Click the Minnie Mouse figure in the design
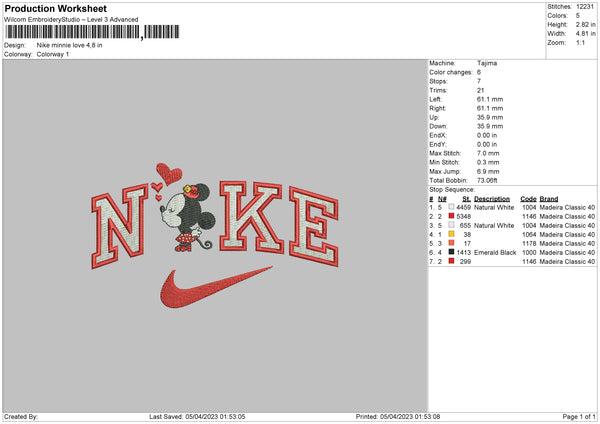 pos(187,217)
